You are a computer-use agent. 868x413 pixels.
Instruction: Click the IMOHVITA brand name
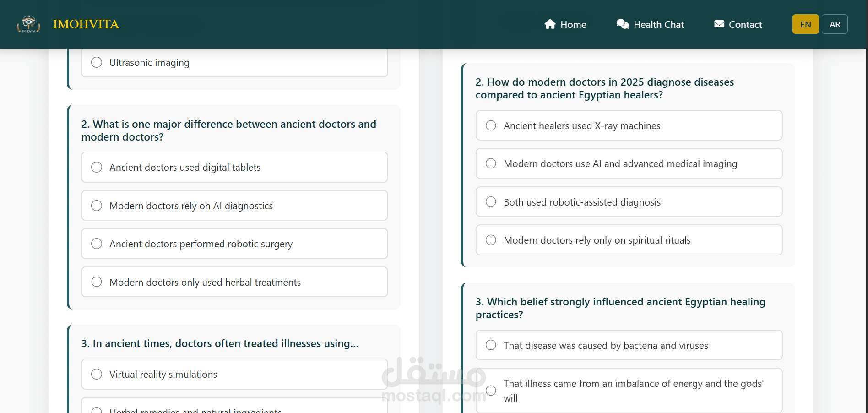coord(86,24)
